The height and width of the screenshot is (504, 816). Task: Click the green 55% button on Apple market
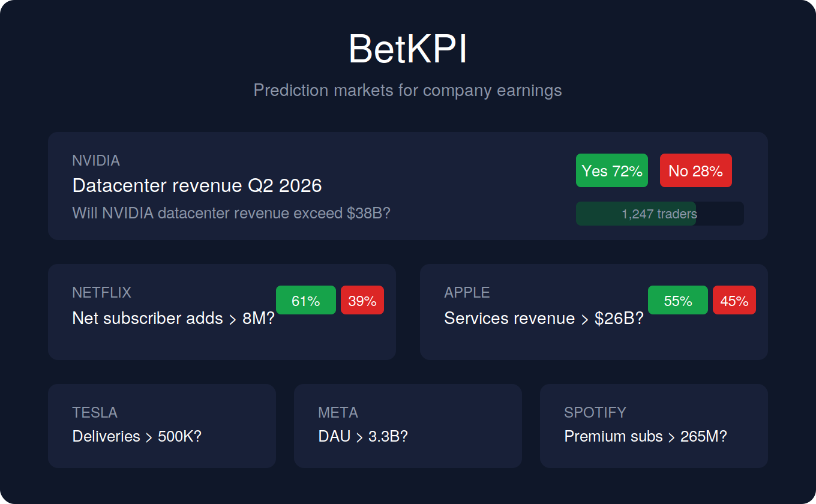pyautogui.click(x=677, y=300)
